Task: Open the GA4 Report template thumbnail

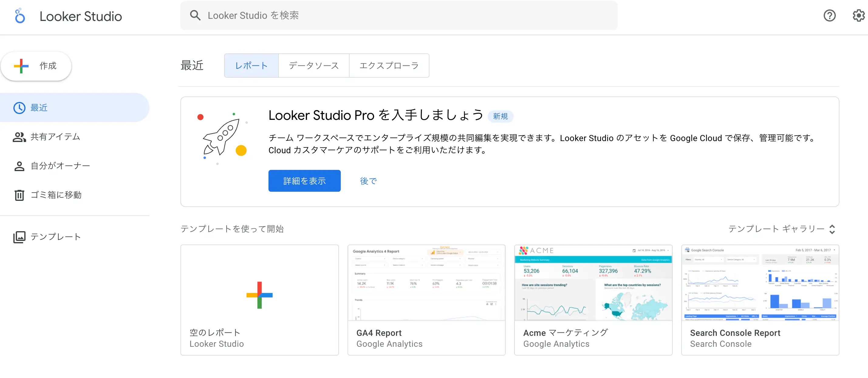Action: point(426,283)
